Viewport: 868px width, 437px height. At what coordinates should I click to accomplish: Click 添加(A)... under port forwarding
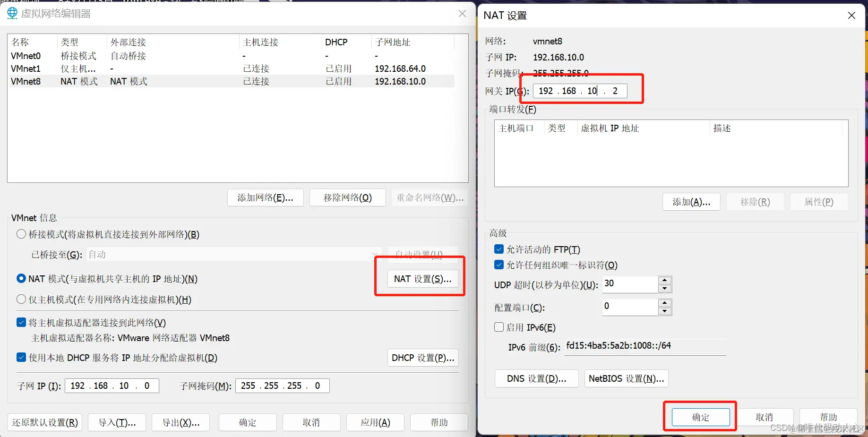[x=691, y=202]
